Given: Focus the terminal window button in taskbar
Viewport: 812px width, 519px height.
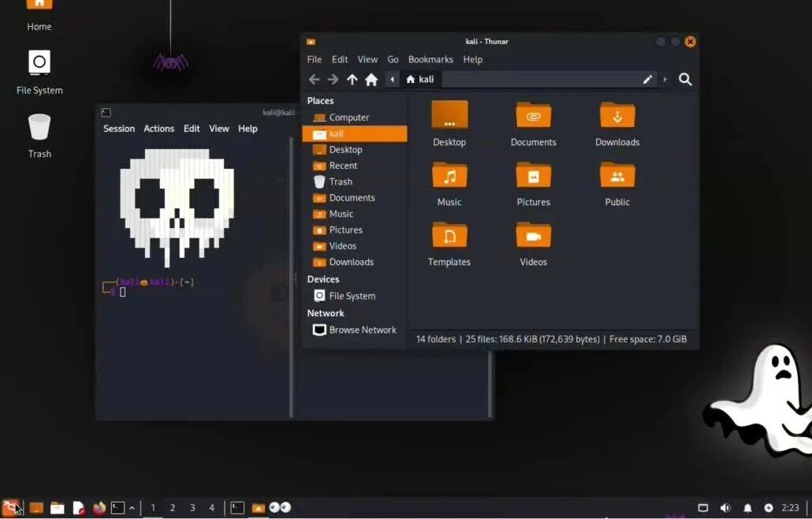Looking at the screenshot, I should [x=237, y=508].
